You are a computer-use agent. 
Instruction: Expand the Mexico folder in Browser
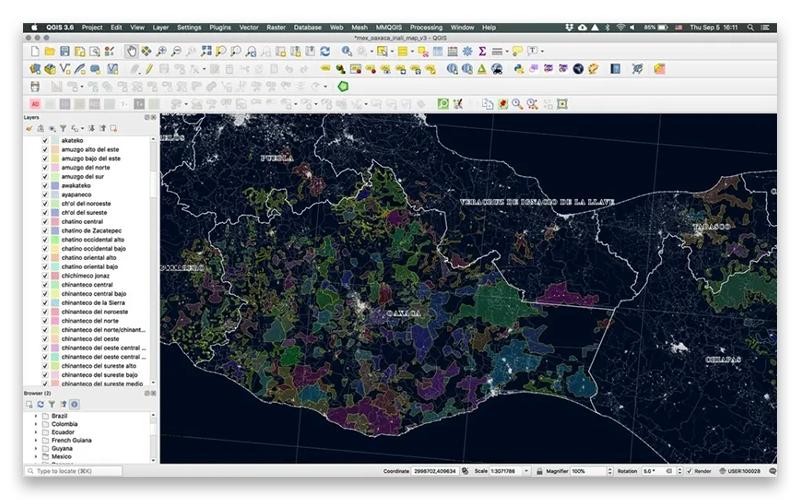tap(36, 457)
